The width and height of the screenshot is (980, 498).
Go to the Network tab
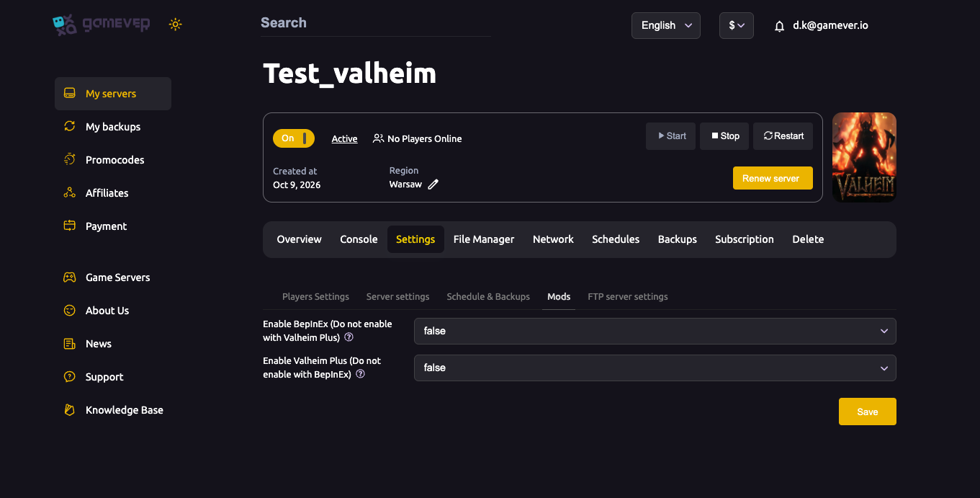click(553, 239)
